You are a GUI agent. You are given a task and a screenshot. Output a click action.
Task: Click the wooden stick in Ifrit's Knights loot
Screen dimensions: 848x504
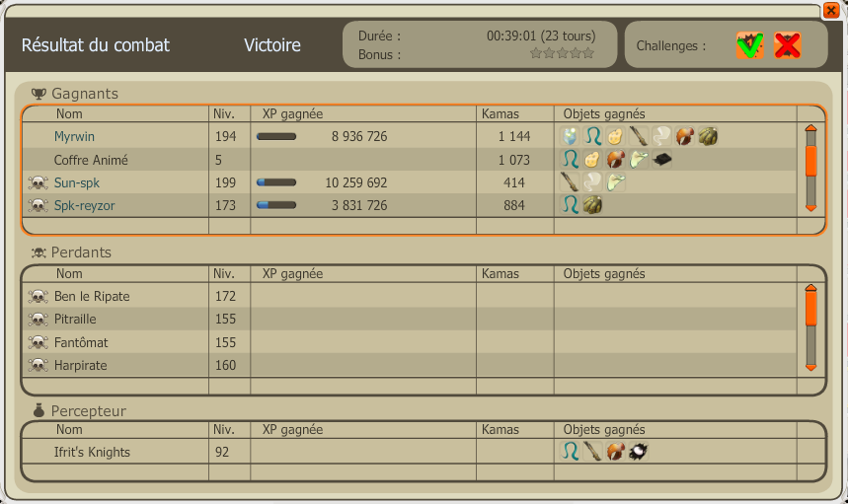pos(592,451)
